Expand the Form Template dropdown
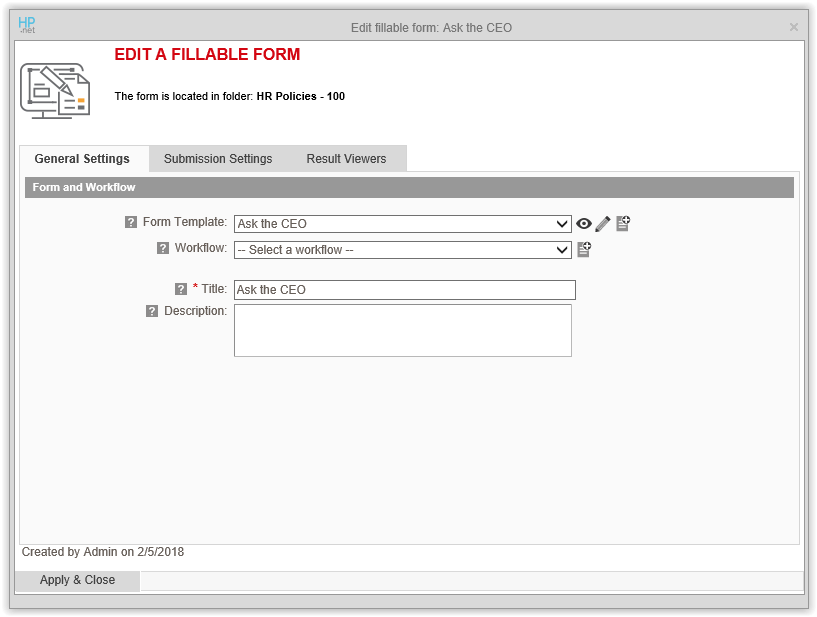Viewport: 817px width, 617px height. (403, 224)
